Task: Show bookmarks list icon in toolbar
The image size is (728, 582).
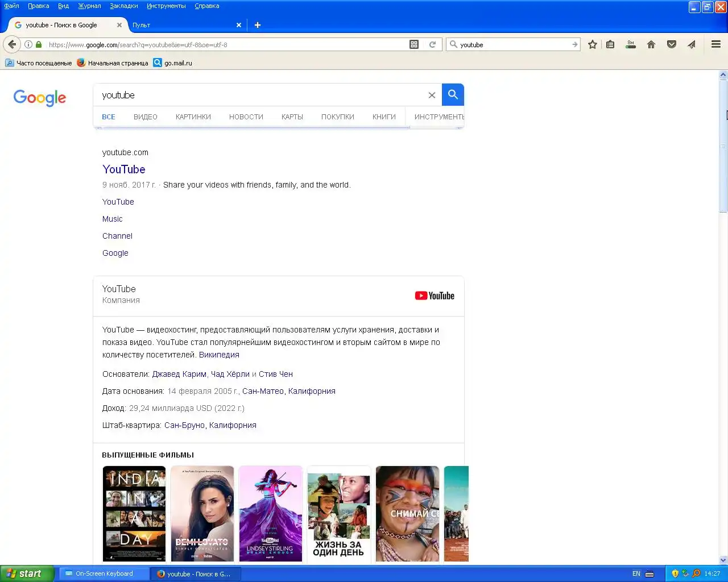Action: point(610,44)
